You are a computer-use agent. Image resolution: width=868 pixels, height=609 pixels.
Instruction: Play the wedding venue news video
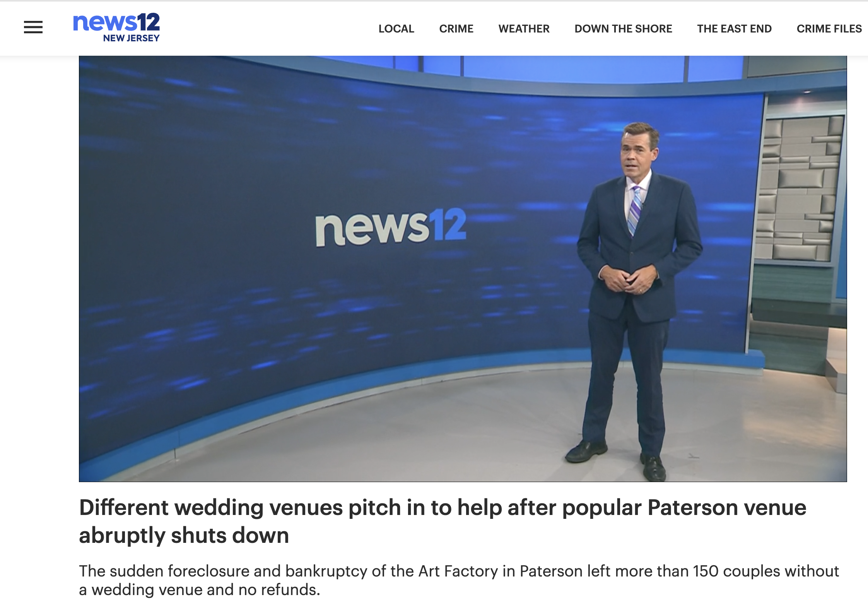tap(463, 269)
